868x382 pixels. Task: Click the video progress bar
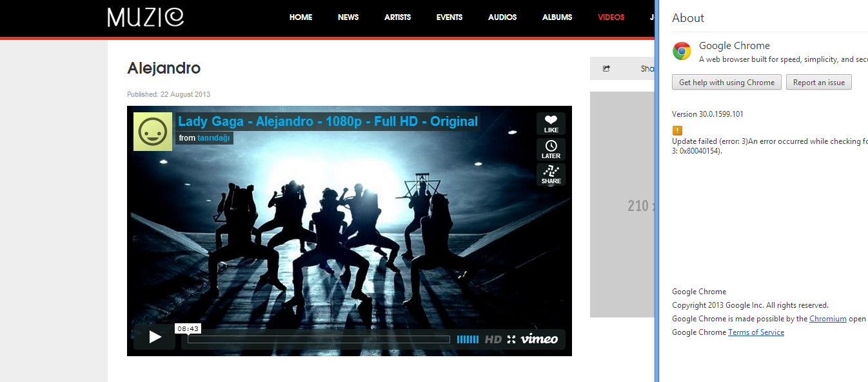click(x=319, y=339)
